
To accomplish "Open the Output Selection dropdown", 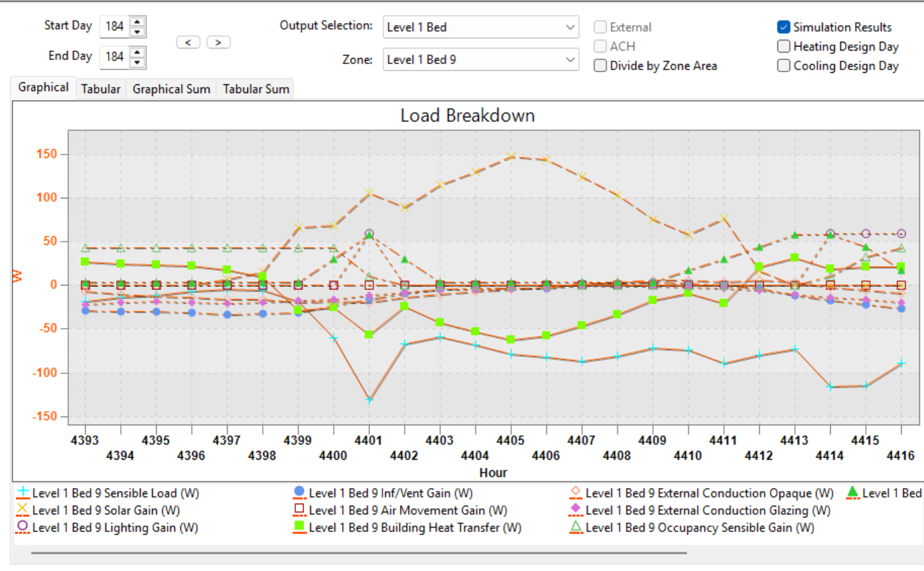I will coord(480,28).
